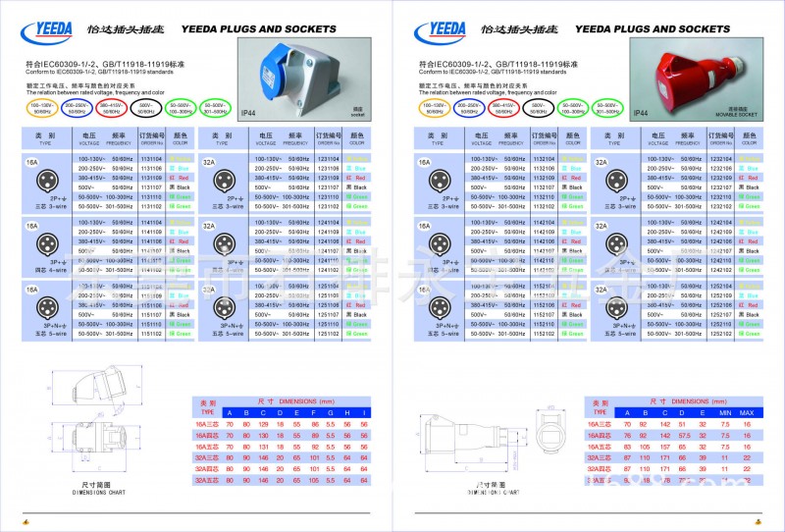Click order number 1152110
Screen dimensions: 785x532
[545, 324]
